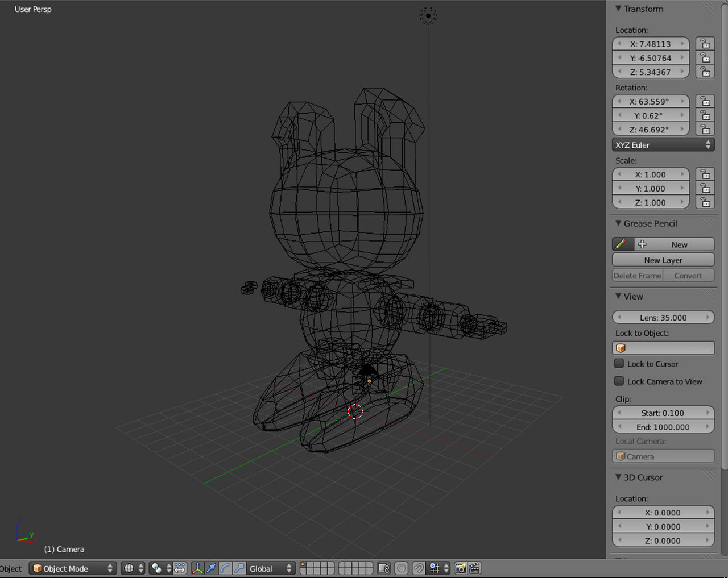Image resolution: width=728 pixels, height=578 pixels.
Task: Click the properties panel vertical scrollbar
Action: click(724, 236)
